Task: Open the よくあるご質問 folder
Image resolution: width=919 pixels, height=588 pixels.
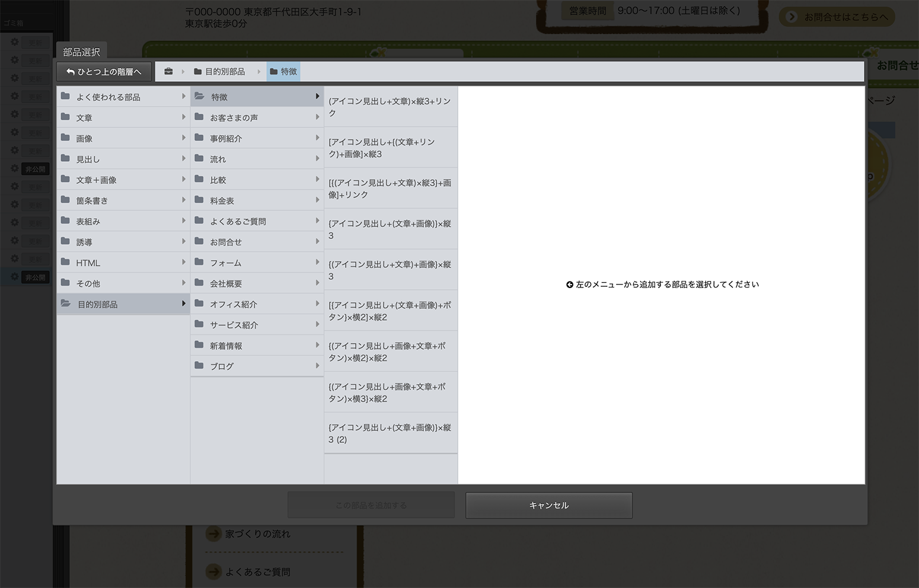Action: pyautogui.click(x=238, y=221)
